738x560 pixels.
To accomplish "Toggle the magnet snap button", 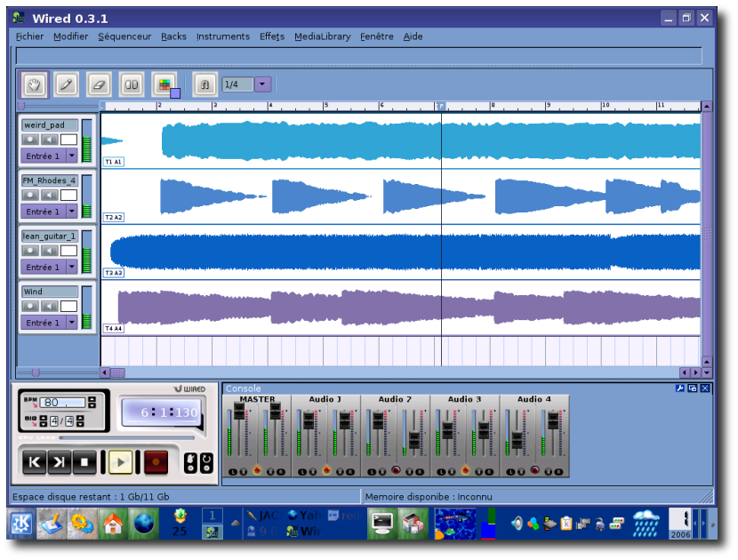I will click(x=205, y=84).
